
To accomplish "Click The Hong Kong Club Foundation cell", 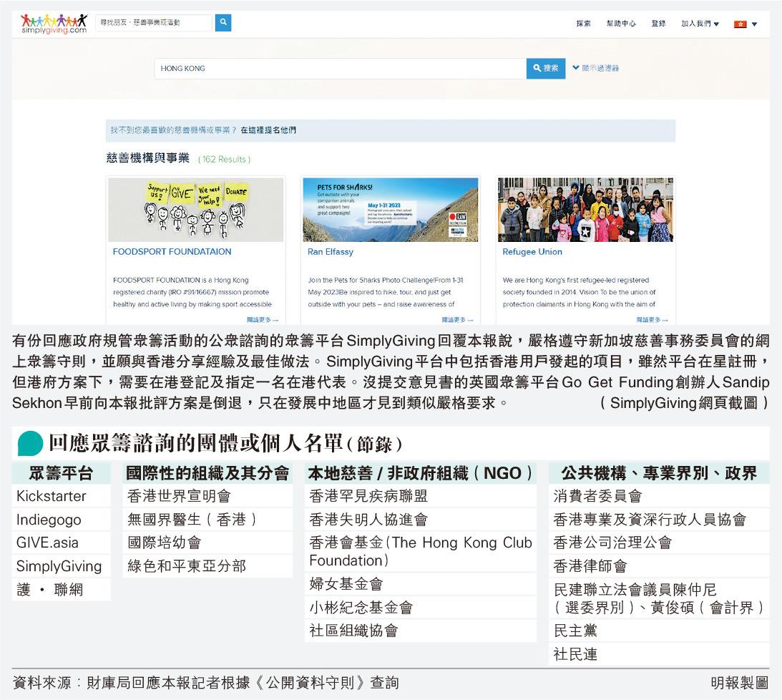I will (421, 551).
